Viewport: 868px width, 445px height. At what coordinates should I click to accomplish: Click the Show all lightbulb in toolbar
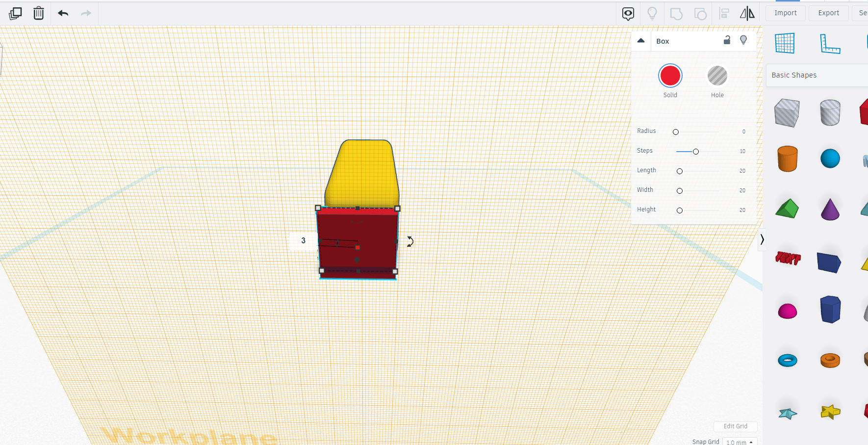tap(652, 13)
